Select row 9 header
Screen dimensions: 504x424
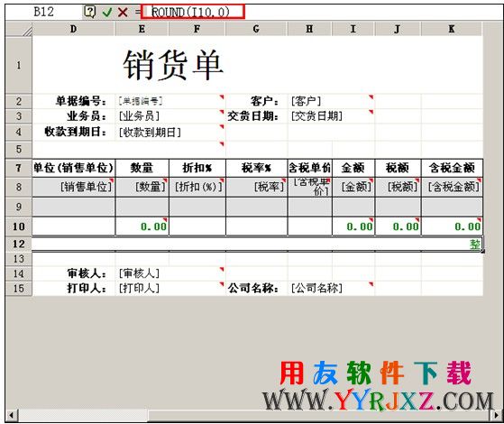[x=19, y=207]
